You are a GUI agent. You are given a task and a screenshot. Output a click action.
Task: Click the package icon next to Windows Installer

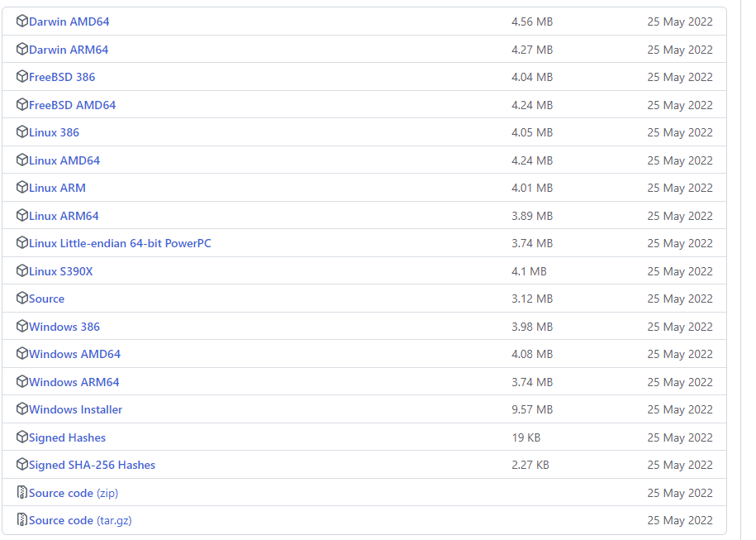(x=21, y=409)
